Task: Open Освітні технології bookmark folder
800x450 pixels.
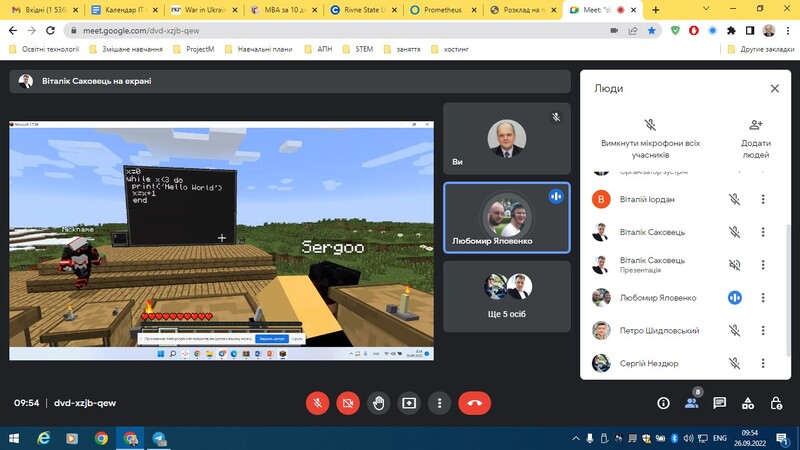Action: (x=44, y=49)
